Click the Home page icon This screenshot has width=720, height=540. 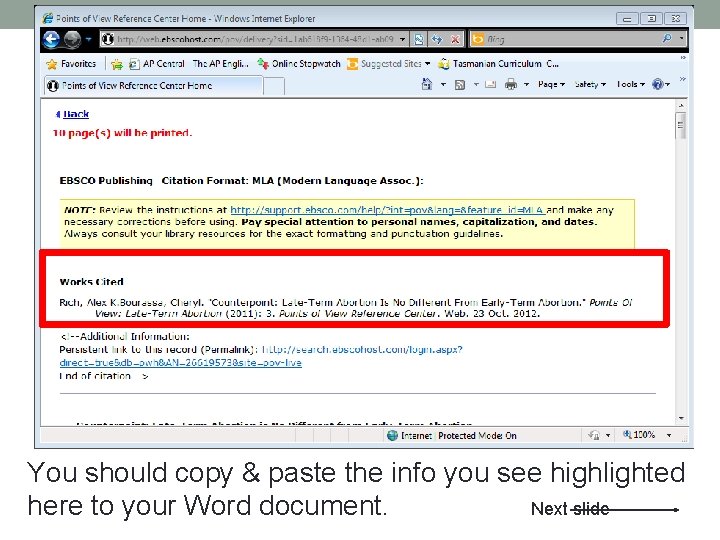427,84
